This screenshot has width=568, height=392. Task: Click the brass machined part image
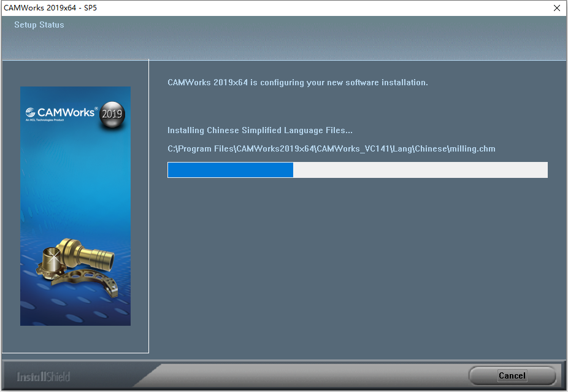point(77,267)
